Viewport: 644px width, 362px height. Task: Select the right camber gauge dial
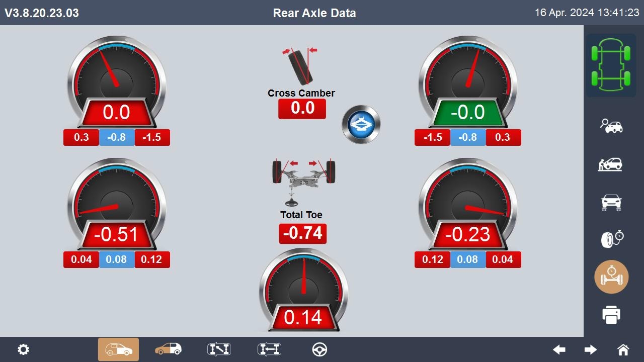(467, 81)
